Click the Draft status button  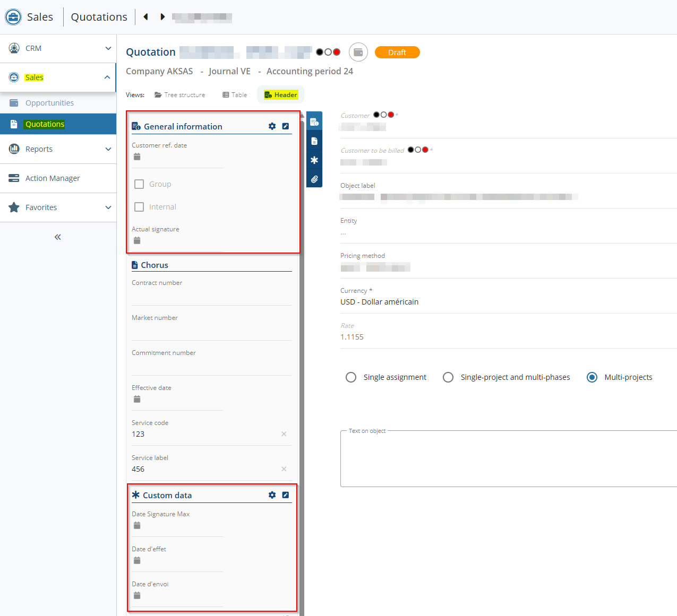[397, 53]
